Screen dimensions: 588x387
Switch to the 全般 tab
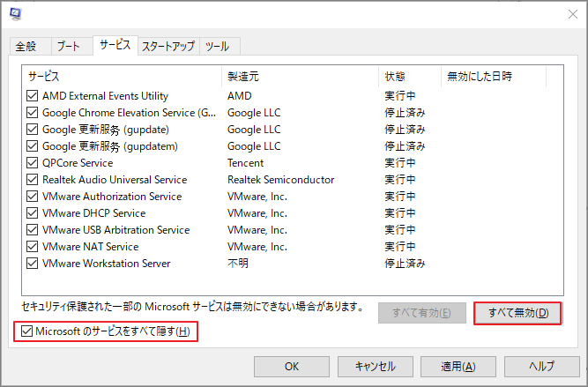coord(27,46)
